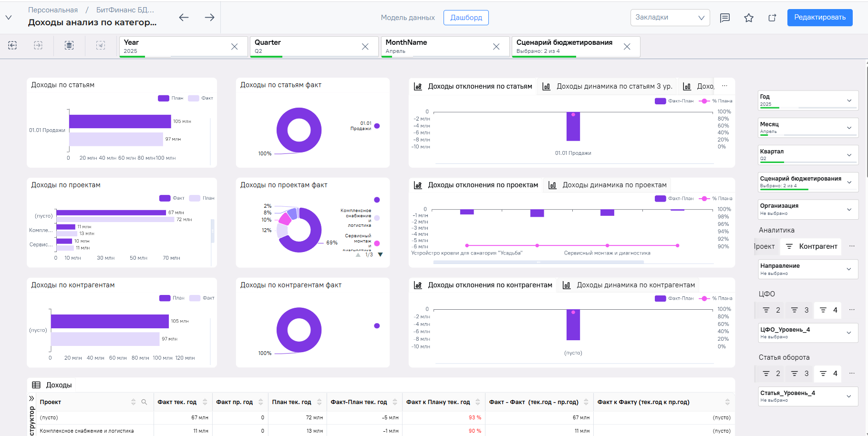The width and height of the screenshot is (868, 436).
Task: Open search icon in Проект column header
Action: 144,402
